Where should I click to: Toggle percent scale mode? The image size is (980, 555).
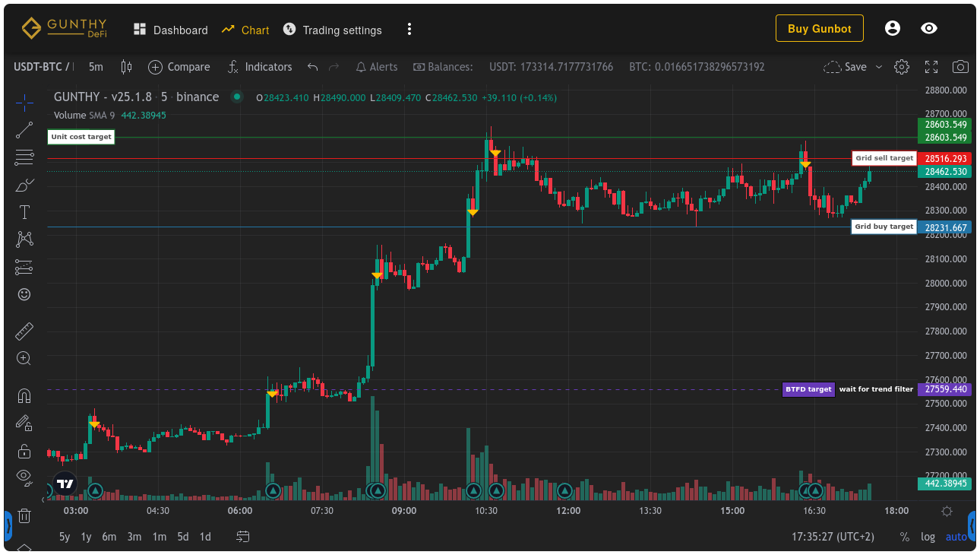[904, 537]
